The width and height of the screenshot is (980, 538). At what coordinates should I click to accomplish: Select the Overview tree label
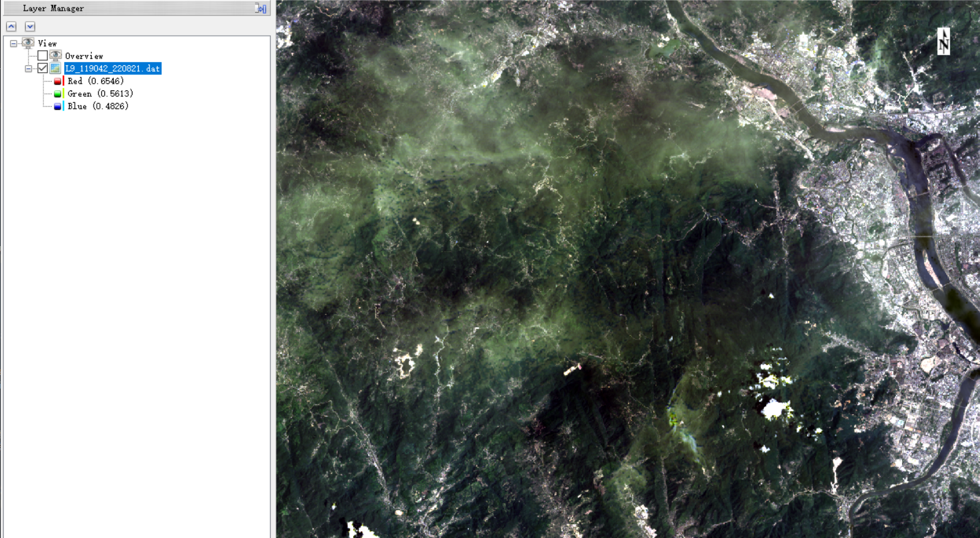tap(84, 56)
